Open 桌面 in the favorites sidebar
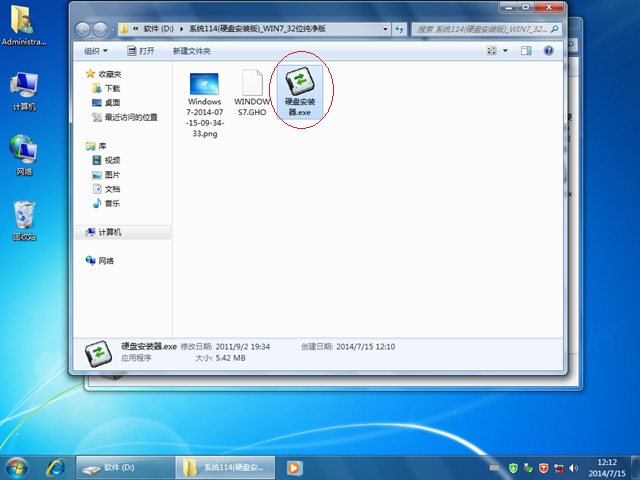This screenshot has height=480, width=640. (x=112, y=102)
